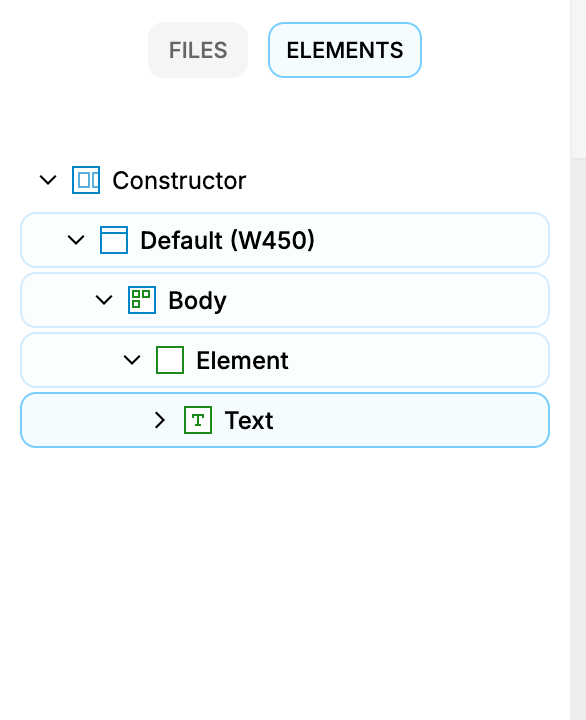Viewport: 586px width, 720px height.
Task: Click the Element square icon
Action: pos(170,360)
